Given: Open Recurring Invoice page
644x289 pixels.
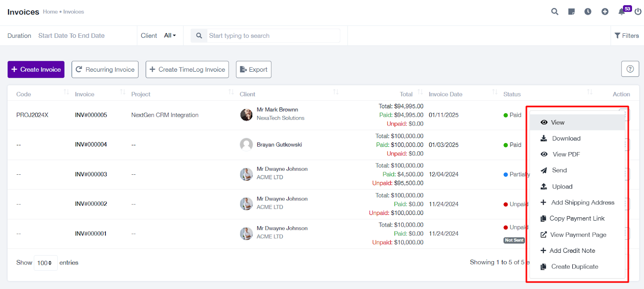Looking at the screenshot, I should [x=105, y=69].
